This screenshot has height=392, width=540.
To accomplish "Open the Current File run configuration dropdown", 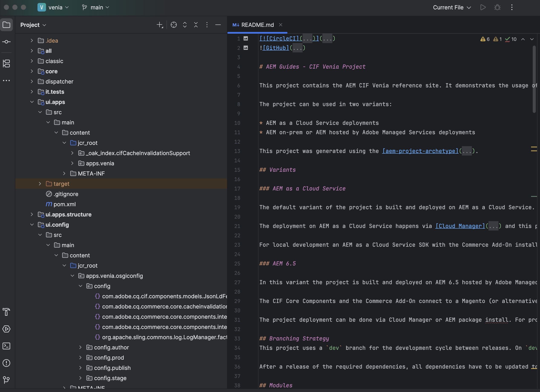I will click(452, 7).
